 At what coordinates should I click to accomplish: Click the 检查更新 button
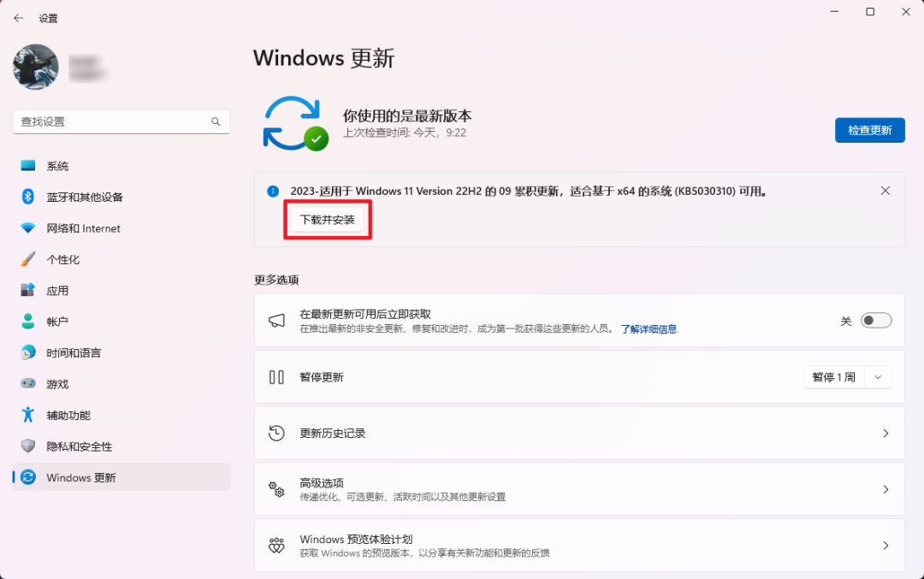click(870, 129)
